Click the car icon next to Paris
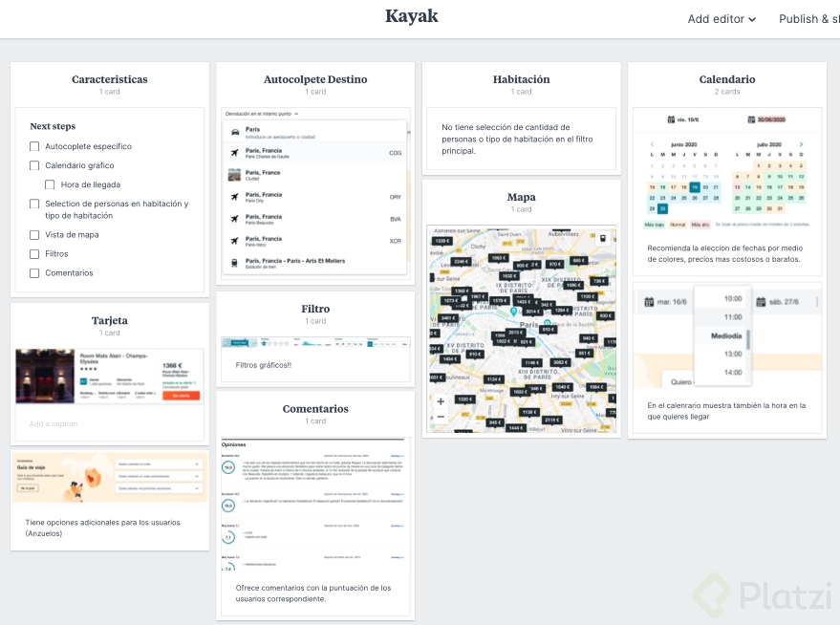Image resolution: width=840 pixels, height=625 pixels. pyautogui.click(x=235, y=132)
